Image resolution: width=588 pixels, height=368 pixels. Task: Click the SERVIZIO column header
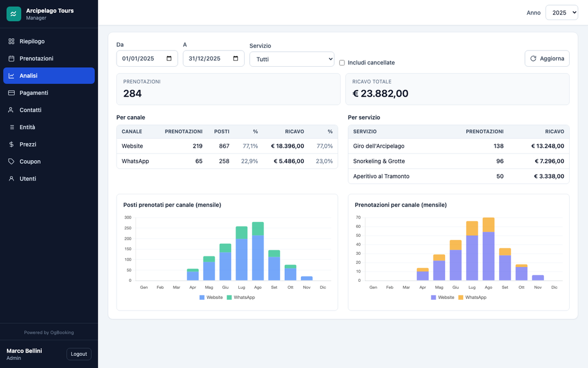click(365, 132)
